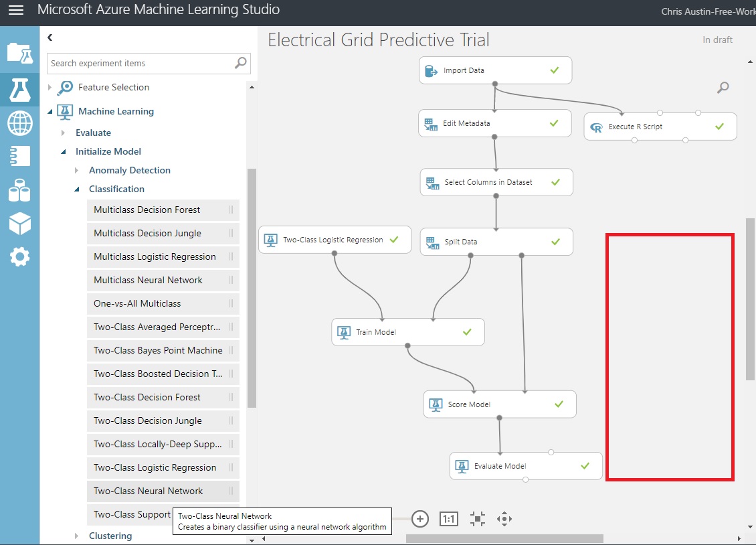
Task: Click the Classification category label
Action: click(x=116, y=189)
